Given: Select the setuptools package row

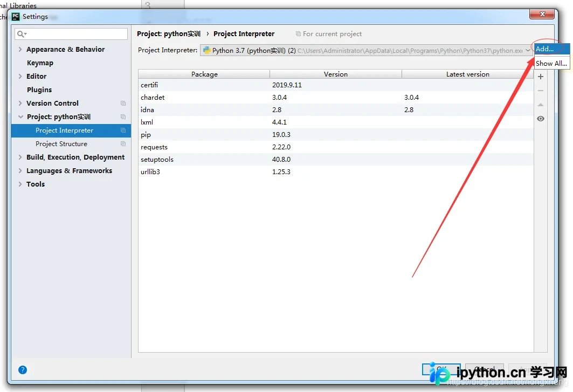Looking at the screenshot, I should pyautogui.click(x=336, y=160).
